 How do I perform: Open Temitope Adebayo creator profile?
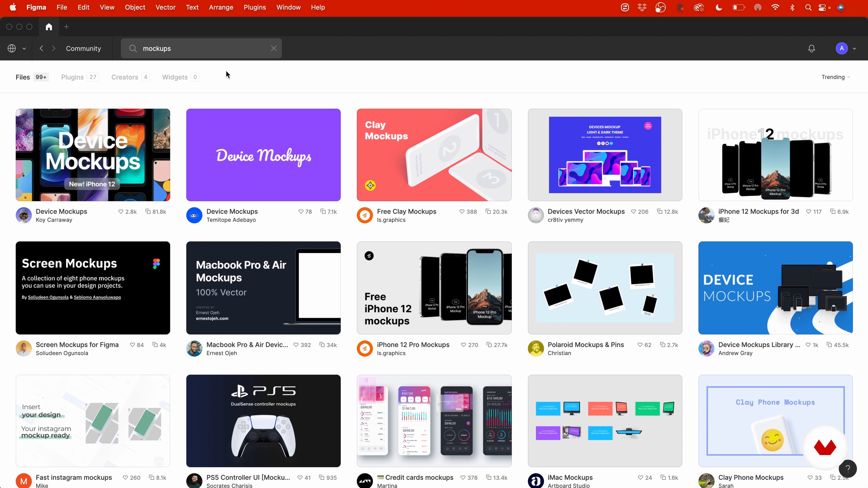[x=231, y=220]
